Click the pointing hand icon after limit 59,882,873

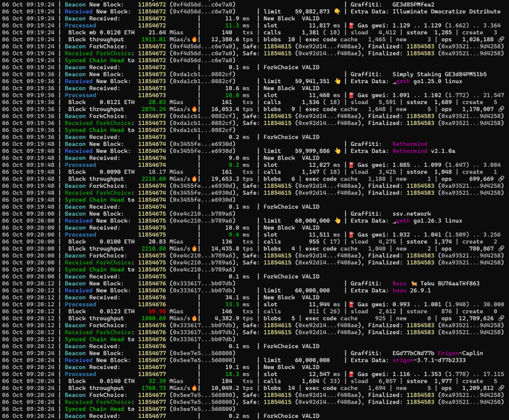click(x=338, y=11)
